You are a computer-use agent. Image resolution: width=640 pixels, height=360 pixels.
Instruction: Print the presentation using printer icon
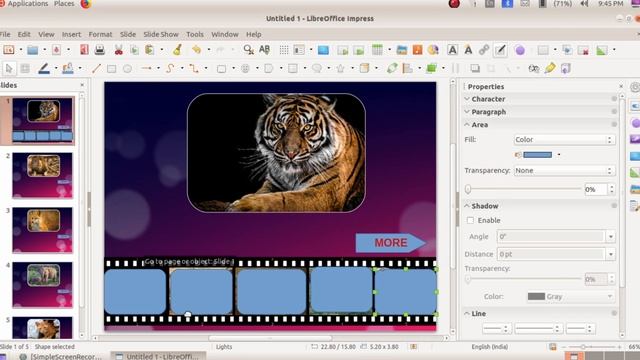(100, 50)
